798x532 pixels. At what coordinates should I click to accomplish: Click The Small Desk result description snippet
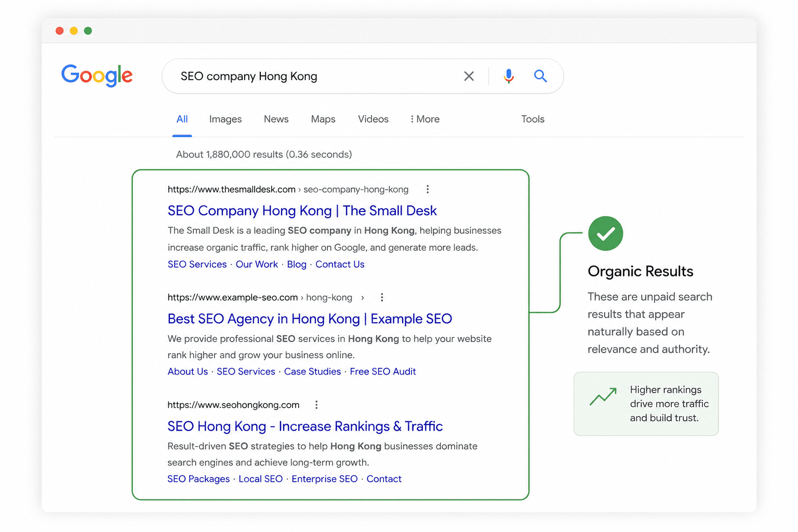(334, 239)
